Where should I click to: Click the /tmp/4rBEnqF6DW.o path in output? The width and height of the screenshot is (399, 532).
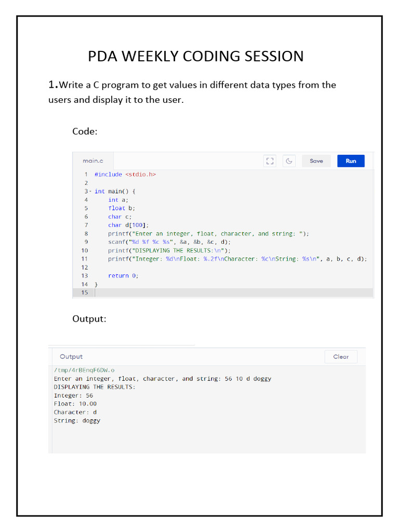[85, 370]
